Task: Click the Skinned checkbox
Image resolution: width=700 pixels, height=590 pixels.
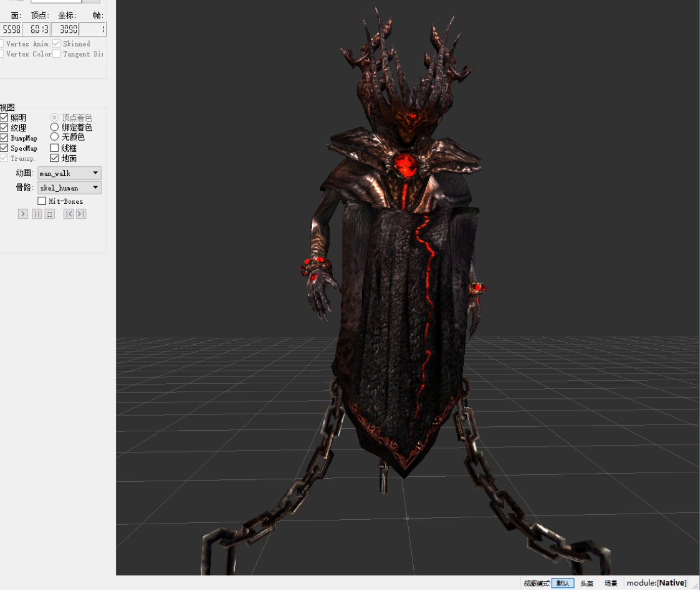Action: tap(57, 43)
